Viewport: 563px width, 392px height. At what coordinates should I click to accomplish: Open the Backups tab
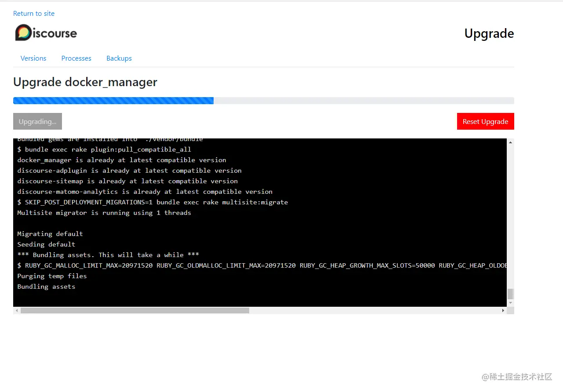click(x=119, y=58)
